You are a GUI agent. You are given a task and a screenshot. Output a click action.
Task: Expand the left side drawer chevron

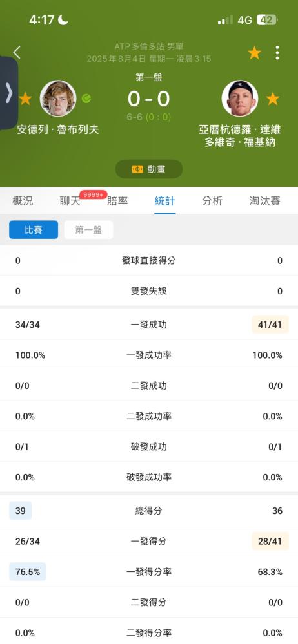(x=8, y=93)
